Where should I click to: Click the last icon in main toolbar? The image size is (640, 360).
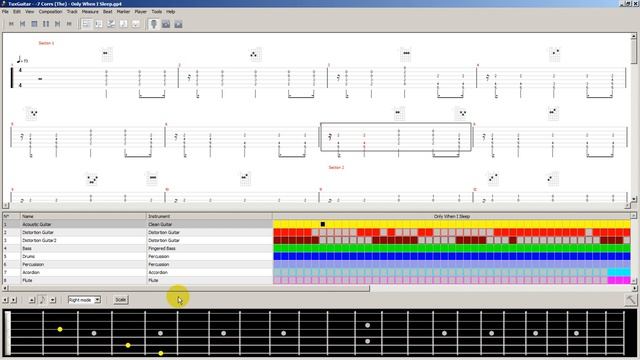point(178,24)
